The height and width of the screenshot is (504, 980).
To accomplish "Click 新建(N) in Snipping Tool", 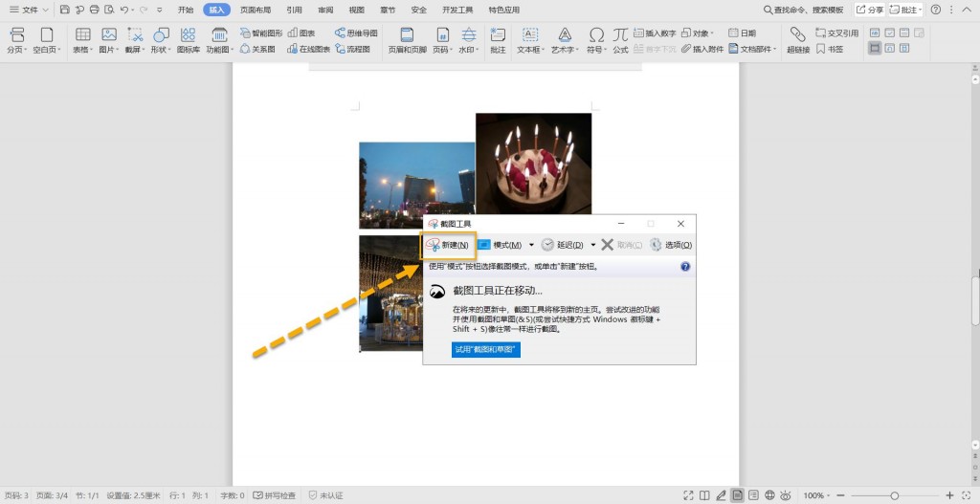I will coord(448,246).
